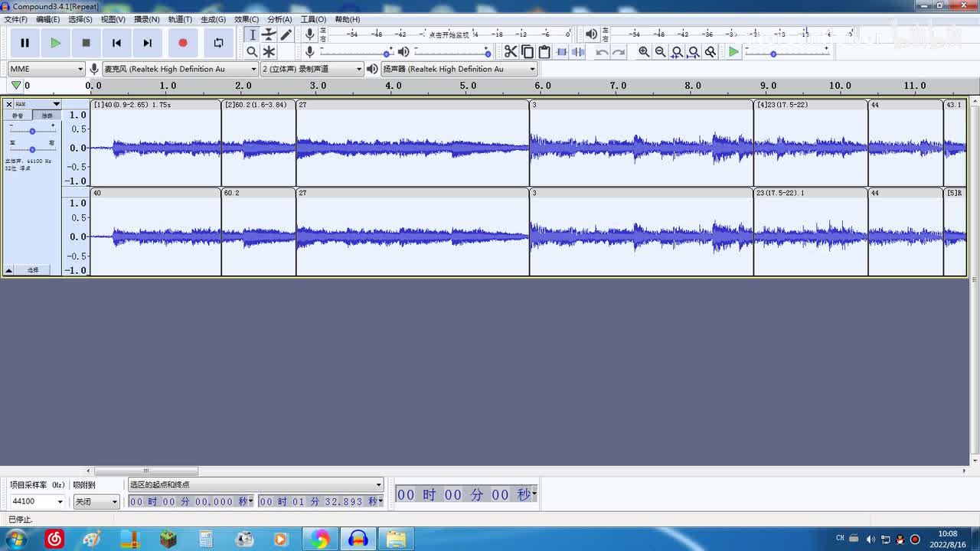
Task: Click the Paste clipboard icon
Action: [x=544, y=51]
